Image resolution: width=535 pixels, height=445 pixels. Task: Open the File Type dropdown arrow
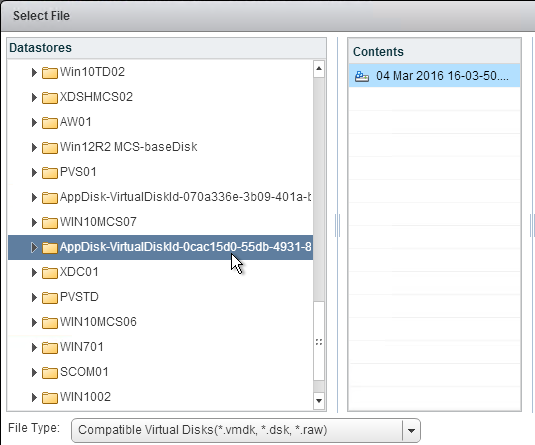(411, 430)
